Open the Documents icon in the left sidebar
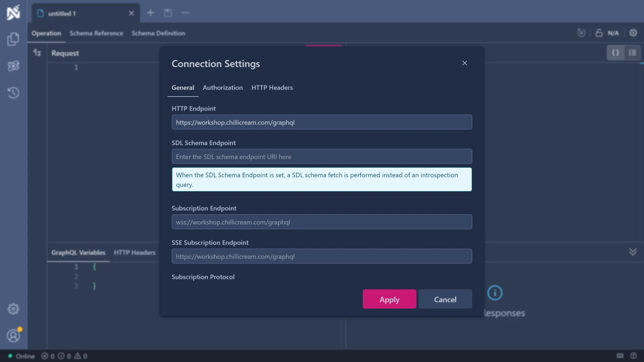The image size is (644, 362). [x=13, y=39]
